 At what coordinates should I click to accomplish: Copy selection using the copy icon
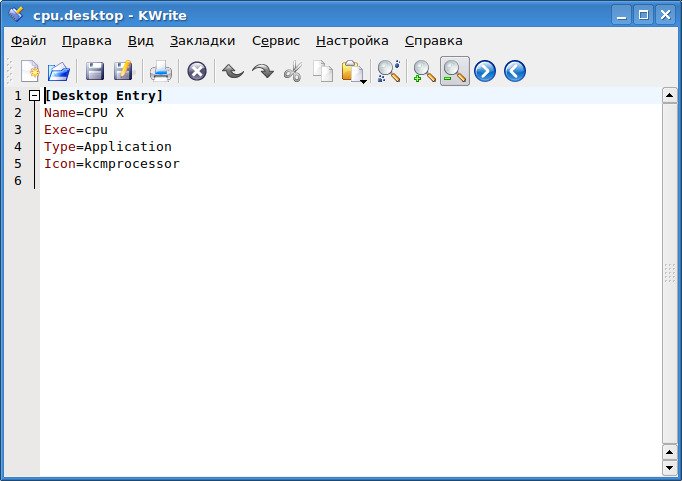(322, 71)
